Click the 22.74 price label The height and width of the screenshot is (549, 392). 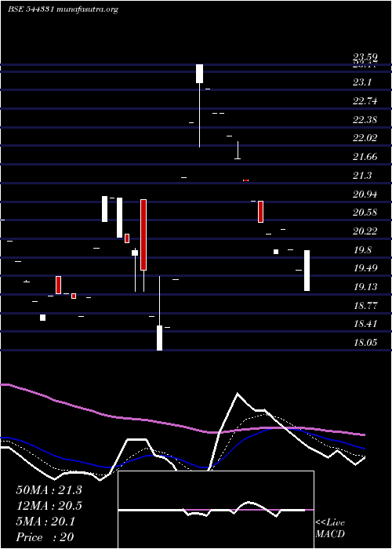365,101
